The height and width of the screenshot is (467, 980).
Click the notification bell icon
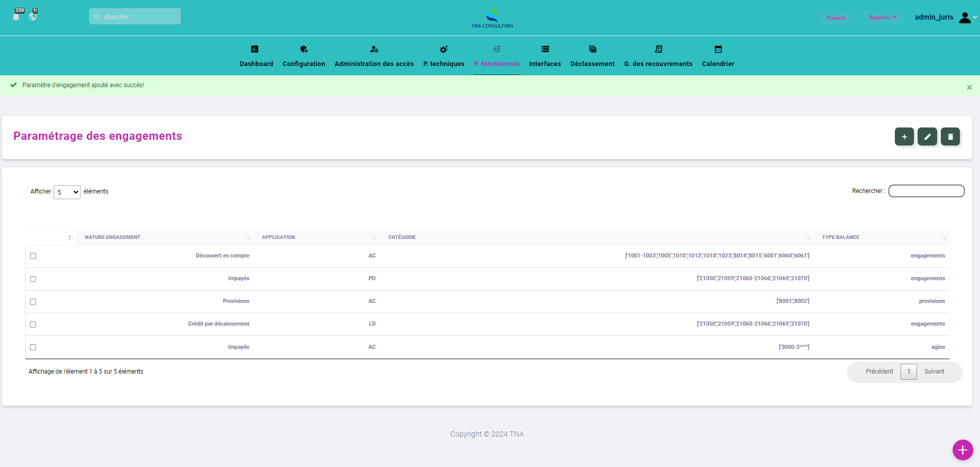pyautogui.click(x=17, y=17)
